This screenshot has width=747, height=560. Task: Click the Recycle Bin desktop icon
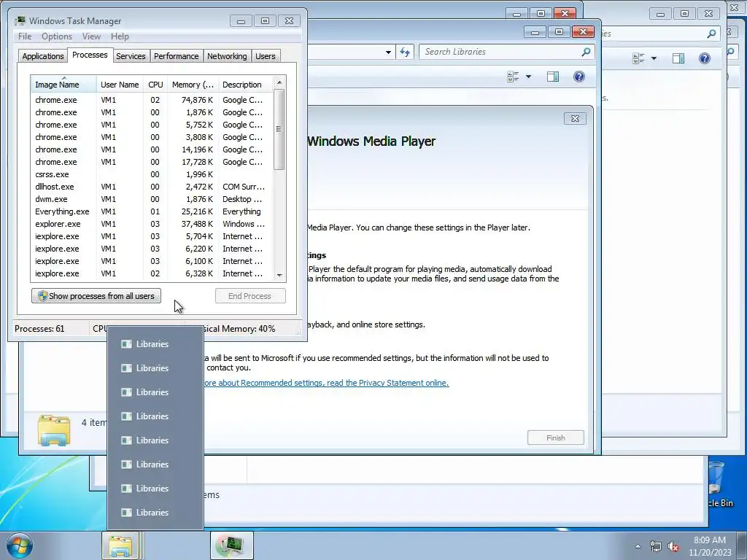(717, 485)
